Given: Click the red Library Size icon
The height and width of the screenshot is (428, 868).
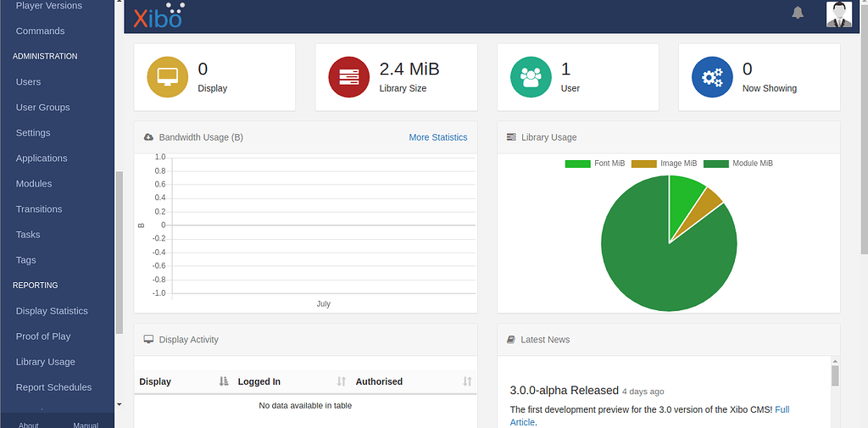Looking at the screenshot, I should [x=348, y=77].
